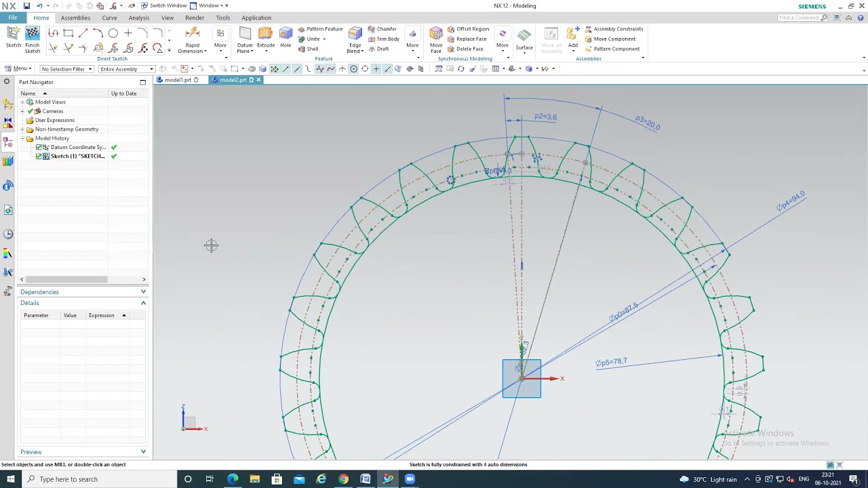868x488 pixels.
Task: Open the Unite dropdown arrow
Action: tap(324, 39)
